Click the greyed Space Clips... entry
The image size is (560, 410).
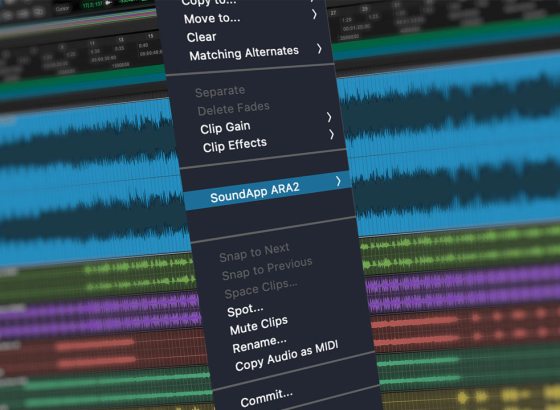261,289
